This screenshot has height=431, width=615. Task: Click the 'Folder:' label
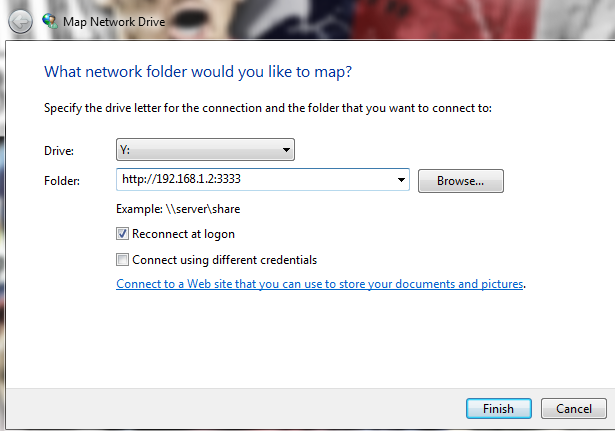pos(62,180)
